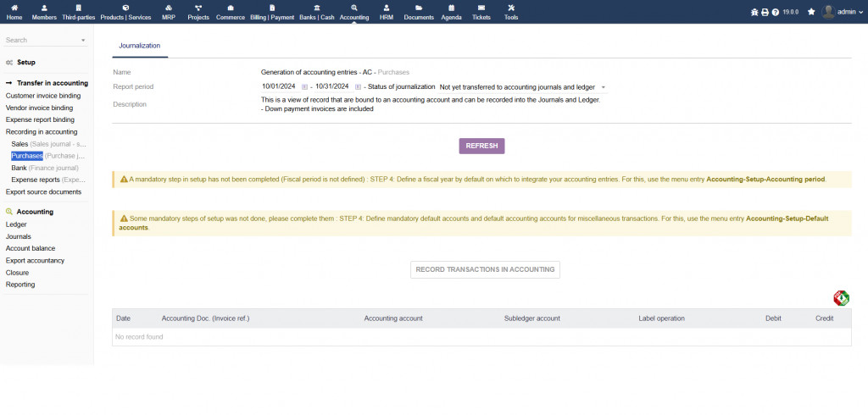This screenshot has width=868, height=415.
Task: Open Account balance menu entry
Action: pos(31,248)
